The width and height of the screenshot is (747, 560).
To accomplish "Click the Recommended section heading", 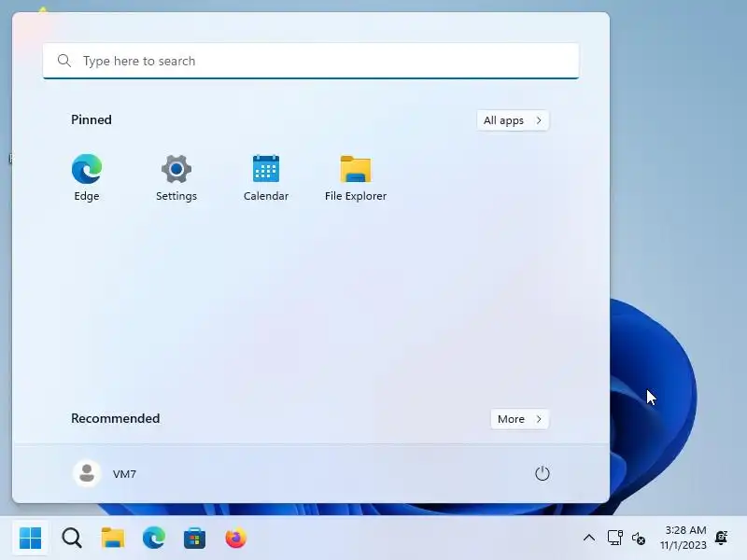I will point(115,418).
